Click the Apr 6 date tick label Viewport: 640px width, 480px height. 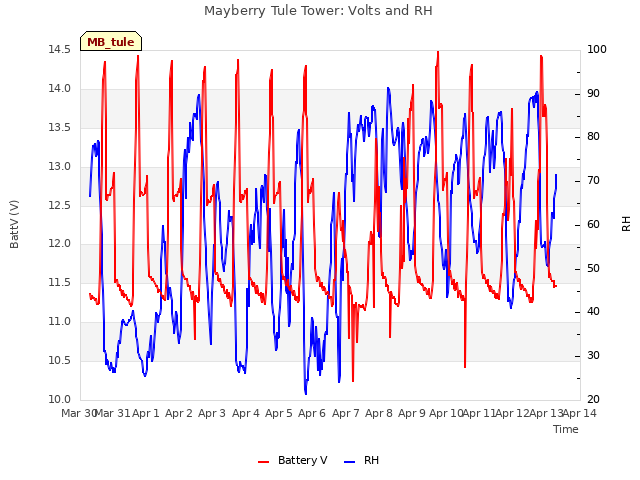point(312,413)
